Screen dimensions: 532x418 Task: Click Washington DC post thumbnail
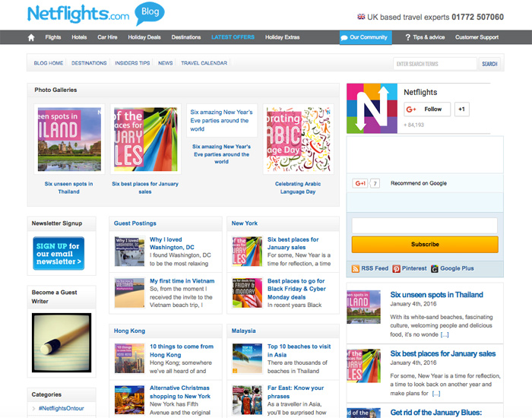(130, 252)
